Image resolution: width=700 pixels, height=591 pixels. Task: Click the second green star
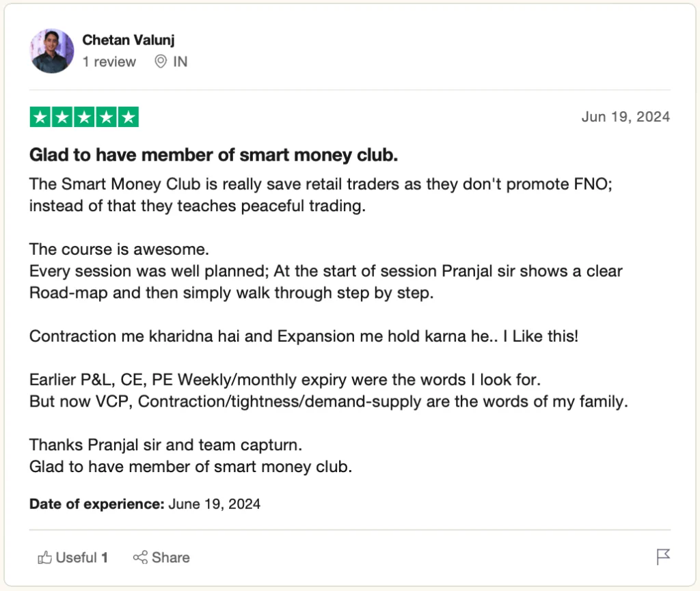62,118
